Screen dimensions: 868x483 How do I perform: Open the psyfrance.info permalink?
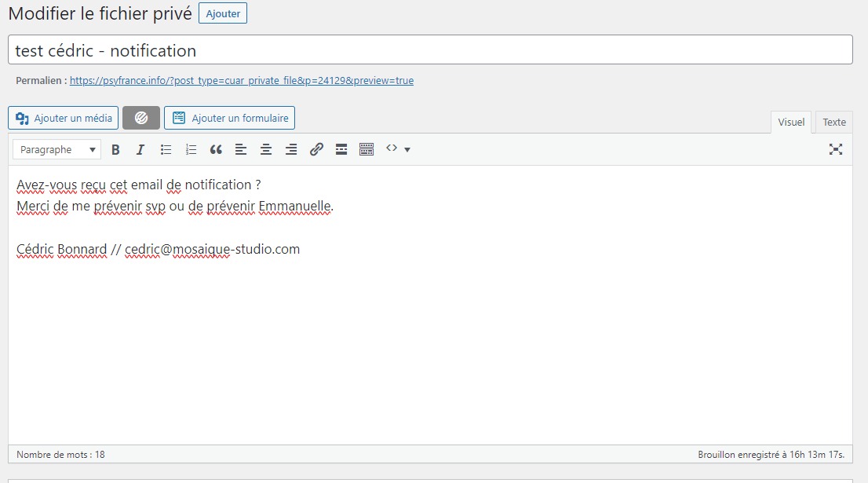242,80
